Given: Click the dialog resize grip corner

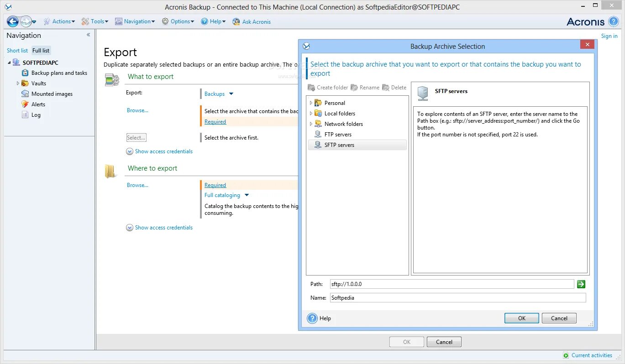Looking at the screenshot, I should [592, 325].
